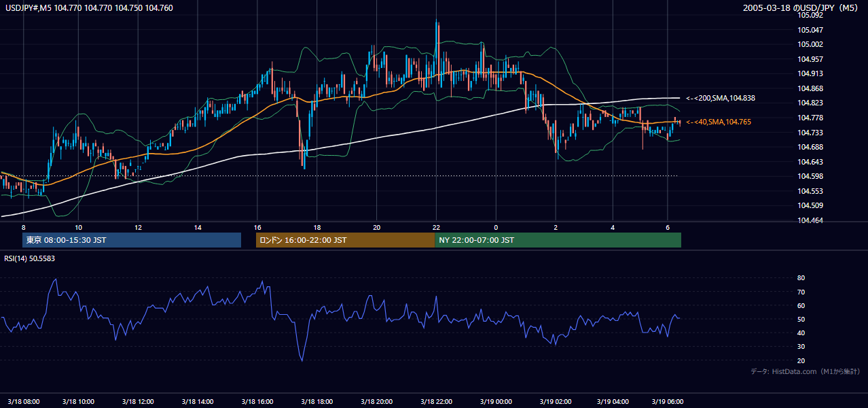The height and width of the screenshot is (408, 868).
Task: Click the 東京 08:00-15:30 JST session bar
Action: pyautogui.click(x=132, y=240)
